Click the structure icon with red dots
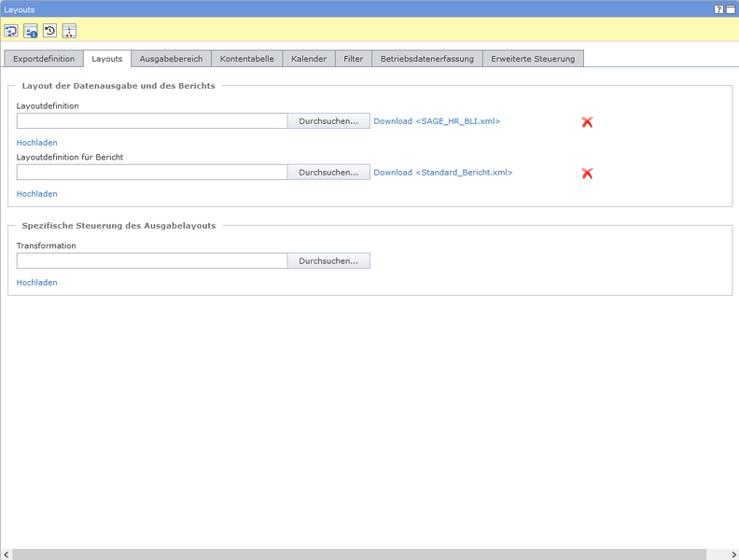The width and height of the screenshot is (739, 560). [69, 31]
